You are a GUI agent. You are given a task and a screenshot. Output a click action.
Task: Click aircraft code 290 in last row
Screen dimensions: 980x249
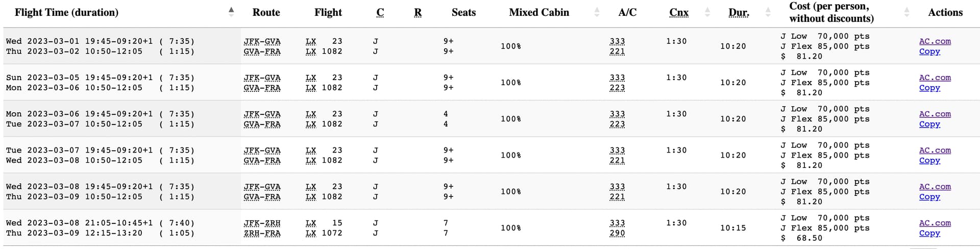(x=617, y=233)
